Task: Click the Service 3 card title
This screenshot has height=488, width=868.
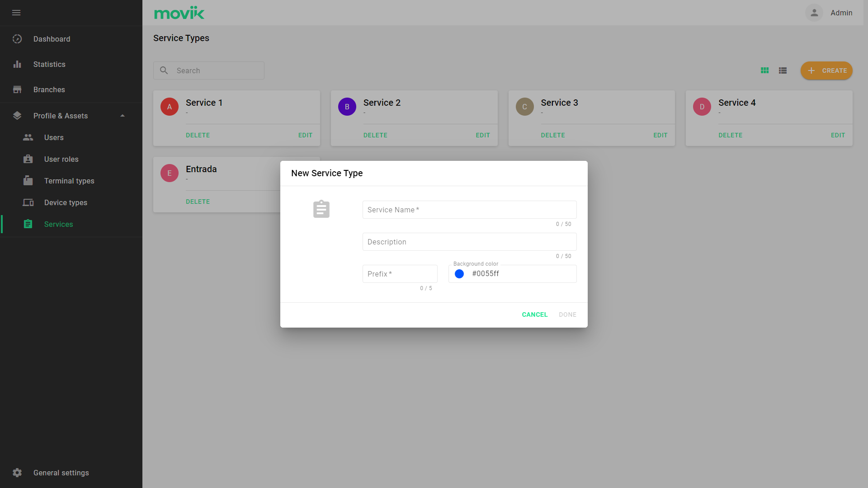Action: tap(559, 103)
